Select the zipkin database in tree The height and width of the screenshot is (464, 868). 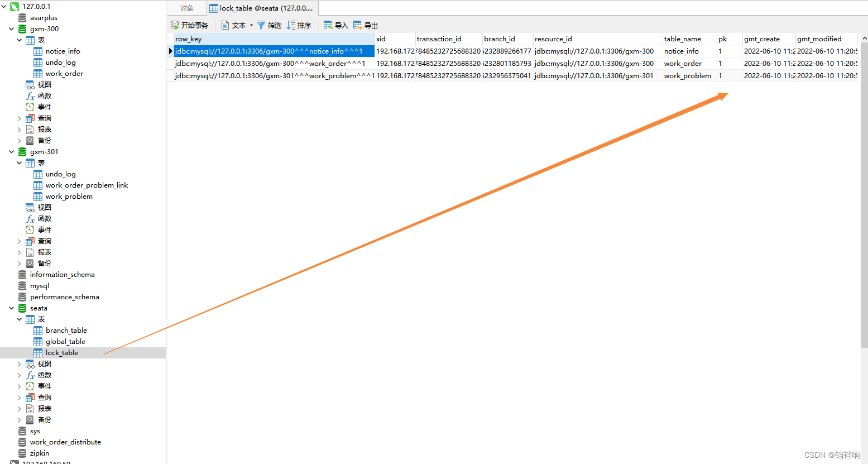[x=40, y=453]
